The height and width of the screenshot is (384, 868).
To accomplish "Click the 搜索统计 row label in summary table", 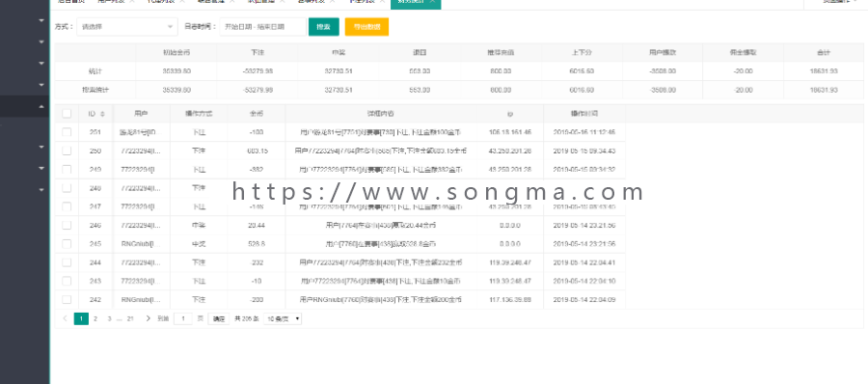I will point(95,90).
